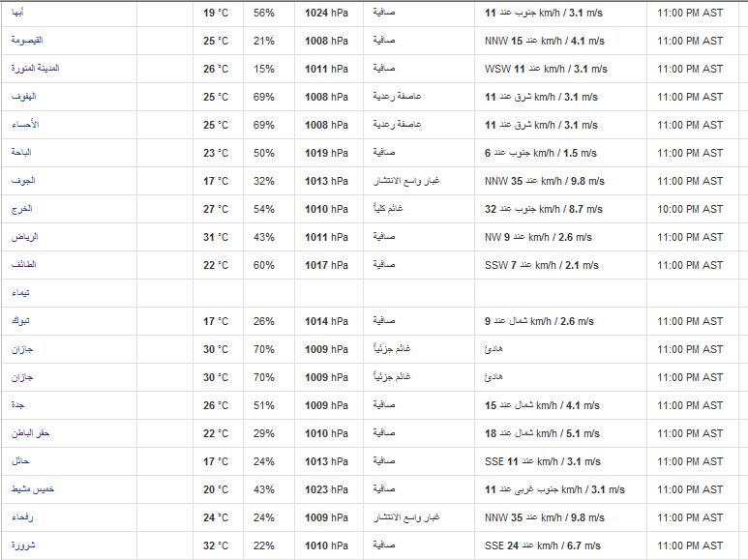Open the الجوف city link
This screenshot has width=748, height=560.
[x=23, y=180]
